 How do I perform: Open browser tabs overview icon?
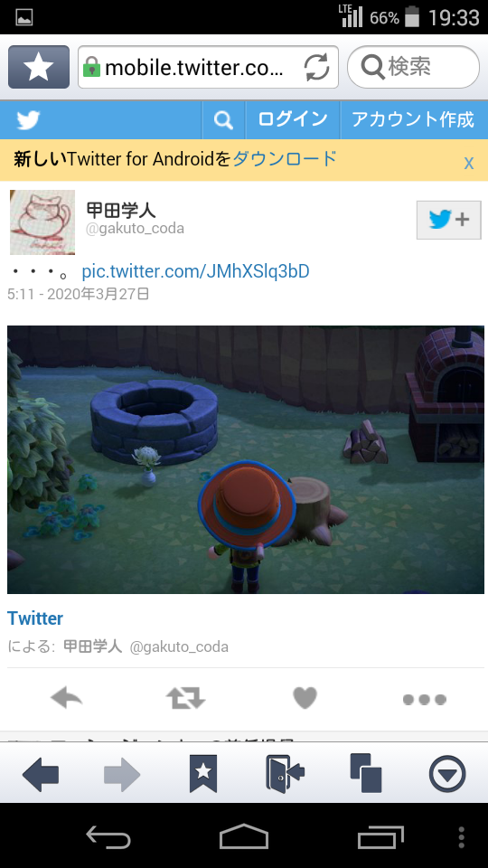click(x=366, y=774)
